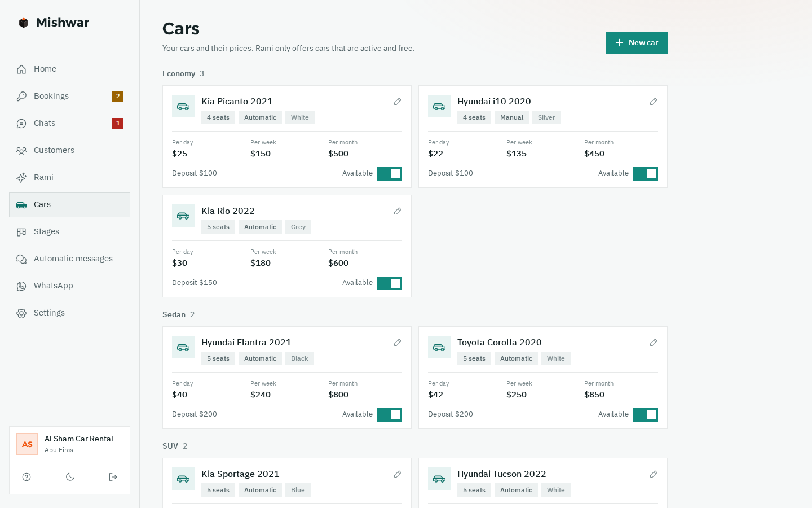Go to Chats section

(69, 124)
